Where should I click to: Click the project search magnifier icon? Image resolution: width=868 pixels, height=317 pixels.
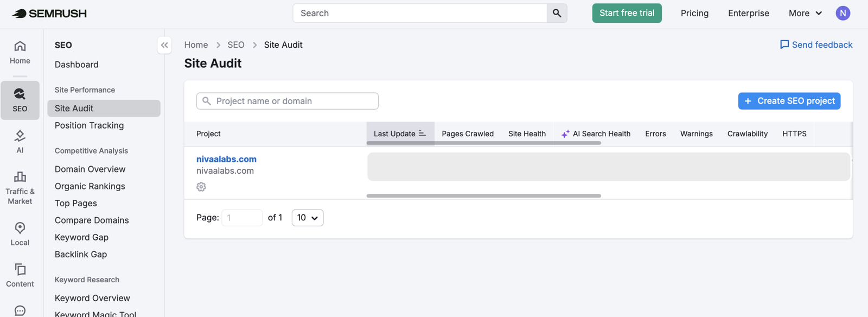[207, 101]
